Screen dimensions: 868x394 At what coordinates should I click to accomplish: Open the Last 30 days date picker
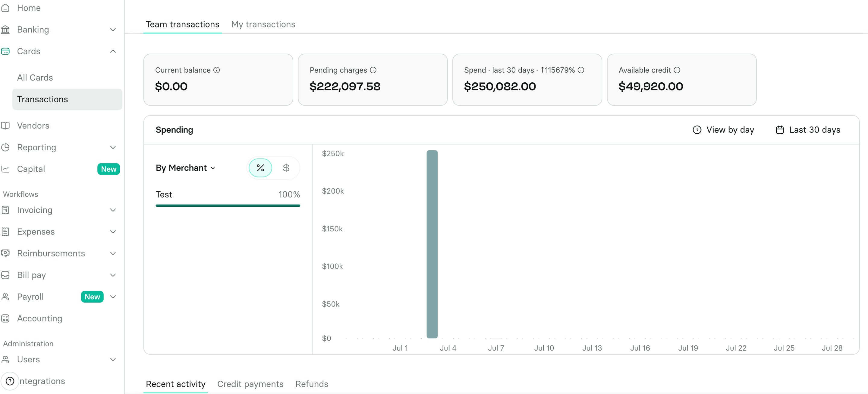pyautogui.click(x=808, y=130)
